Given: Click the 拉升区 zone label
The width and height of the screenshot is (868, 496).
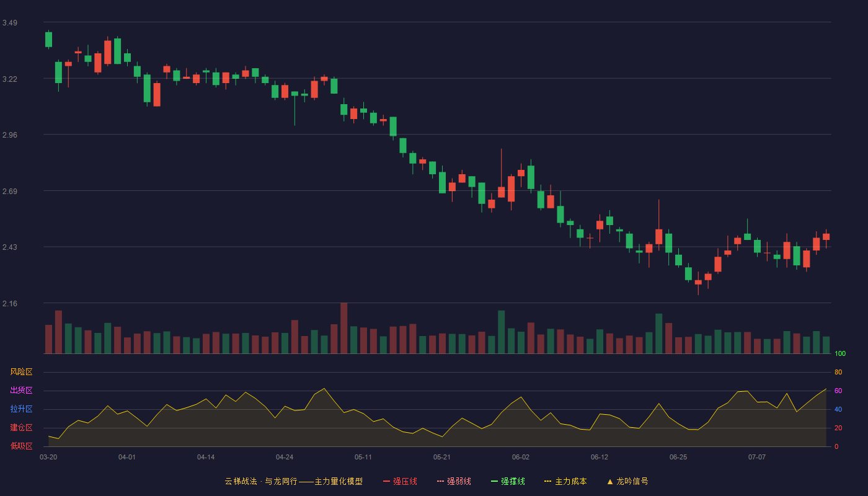Looking at the screenshot, I should 21,409.
